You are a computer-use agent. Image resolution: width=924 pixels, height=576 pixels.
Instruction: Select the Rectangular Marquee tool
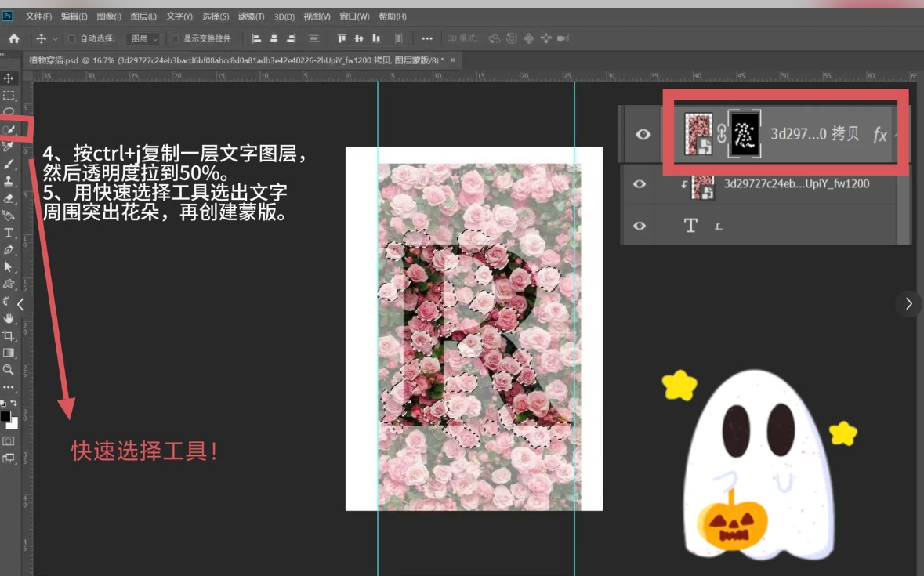click(9, 96)
